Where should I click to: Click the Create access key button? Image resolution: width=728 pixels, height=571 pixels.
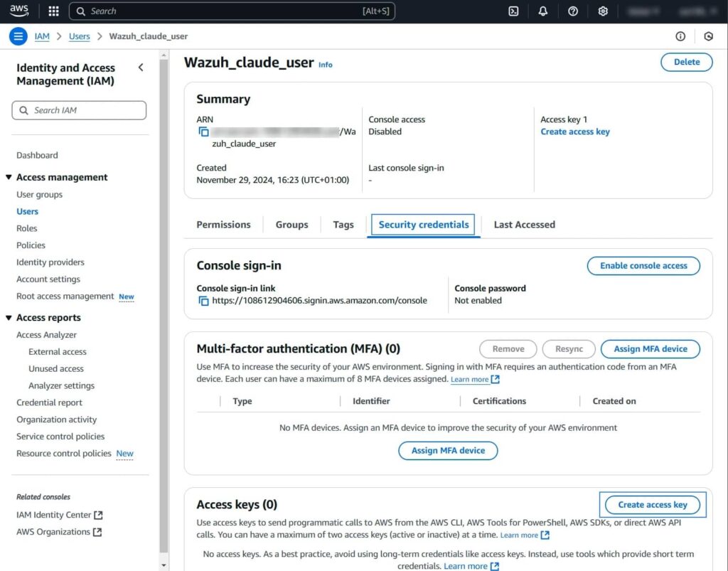click(652, 505)
